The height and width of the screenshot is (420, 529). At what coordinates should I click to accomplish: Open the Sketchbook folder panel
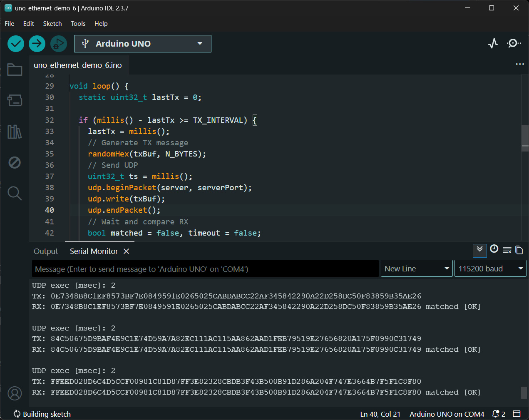pos(15,70)
